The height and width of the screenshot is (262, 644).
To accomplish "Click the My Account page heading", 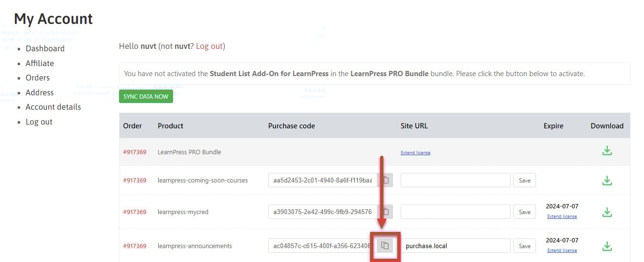I will [53, 19].
